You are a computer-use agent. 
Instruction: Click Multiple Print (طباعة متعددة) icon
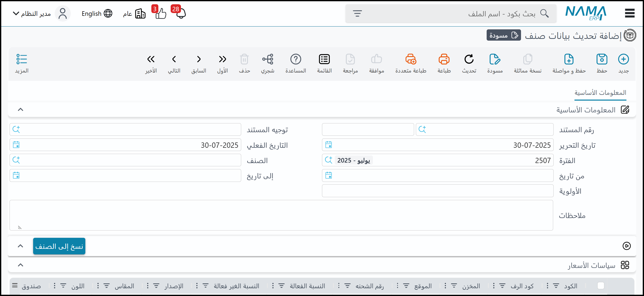411,59
